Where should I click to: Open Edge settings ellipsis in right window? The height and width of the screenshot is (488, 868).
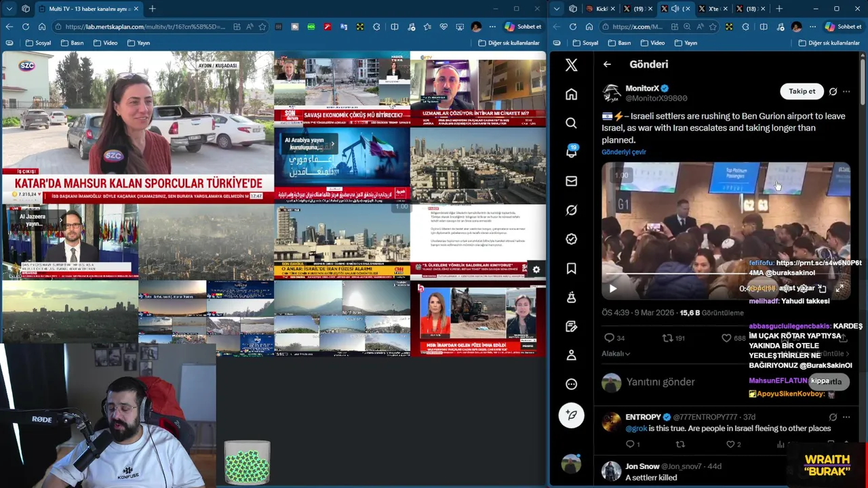coord(812,26)
